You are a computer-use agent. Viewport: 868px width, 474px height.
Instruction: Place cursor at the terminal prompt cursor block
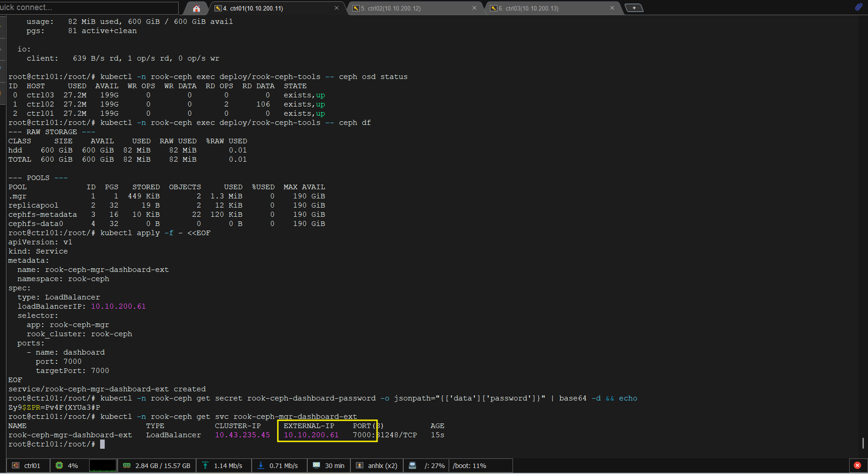[102, 444]
